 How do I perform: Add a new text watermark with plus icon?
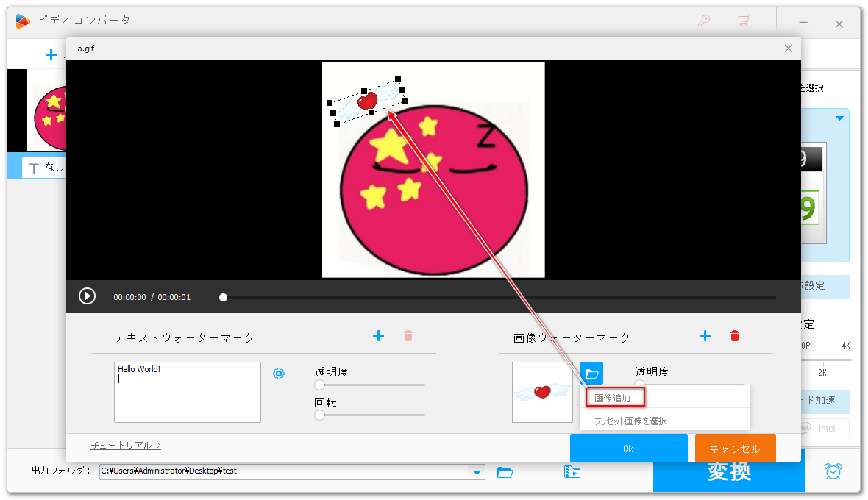coord(378,336)
